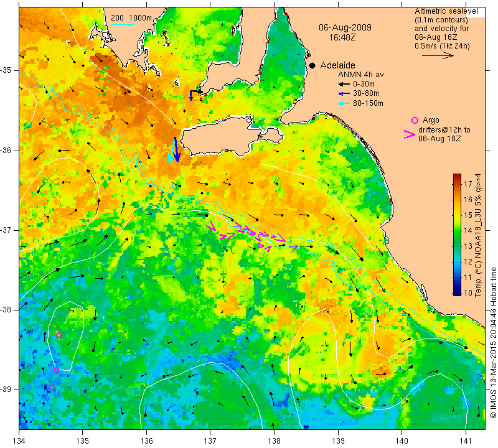Click the 137 longitude axis label

point(210,441)
